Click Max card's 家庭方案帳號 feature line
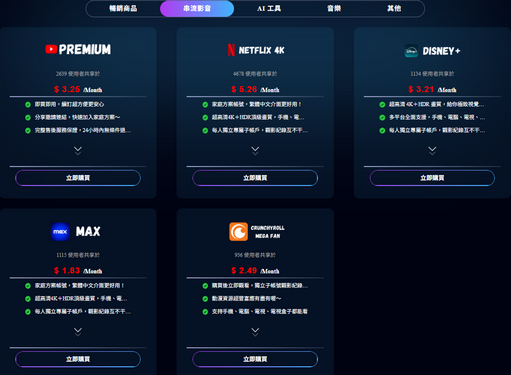The image size is (511, 375). point(79,286)
